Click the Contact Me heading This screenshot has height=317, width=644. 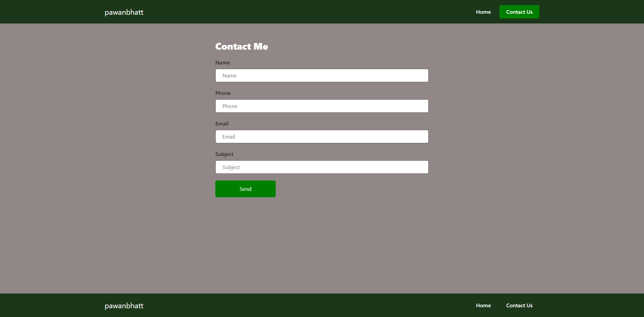click(x=241, y=46)
